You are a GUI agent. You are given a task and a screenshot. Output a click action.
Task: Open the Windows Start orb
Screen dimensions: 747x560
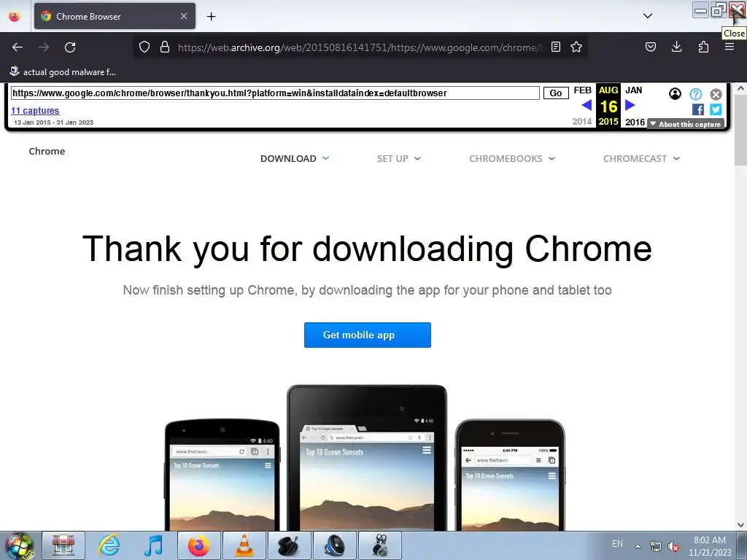pos(19,545)
